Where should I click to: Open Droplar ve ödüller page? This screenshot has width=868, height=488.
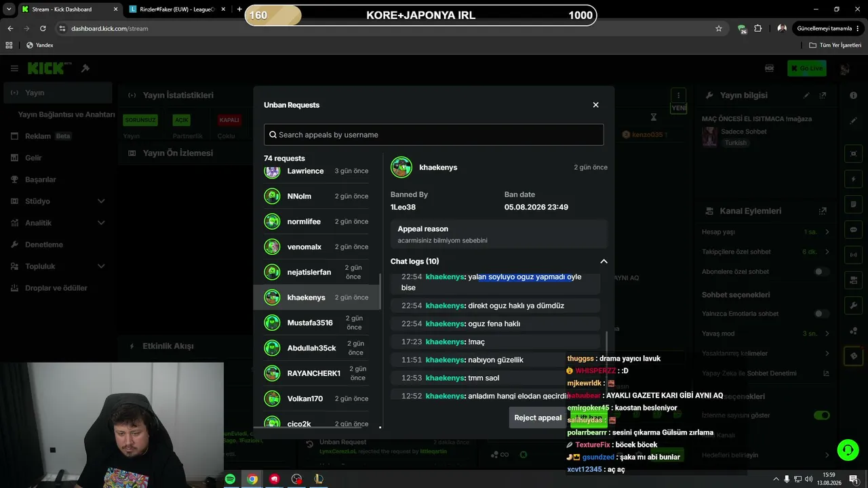point(58,288)
